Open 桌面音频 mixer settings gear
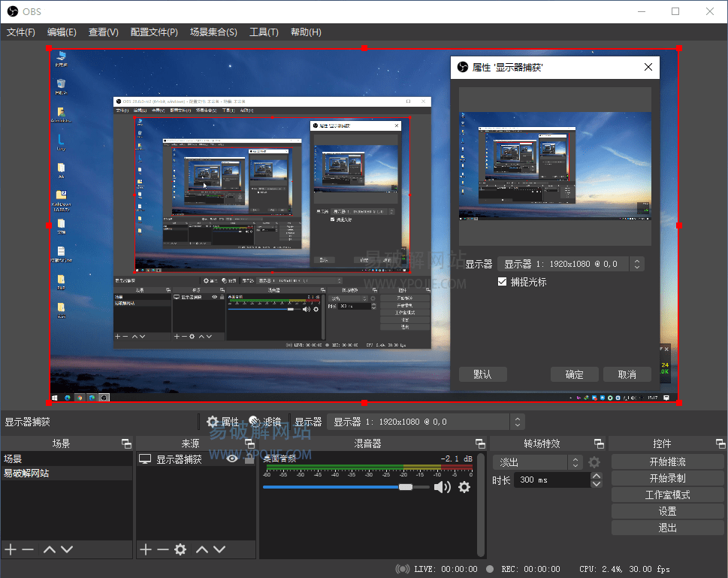This screenshot has height=578, width=728. click(464, 487)
